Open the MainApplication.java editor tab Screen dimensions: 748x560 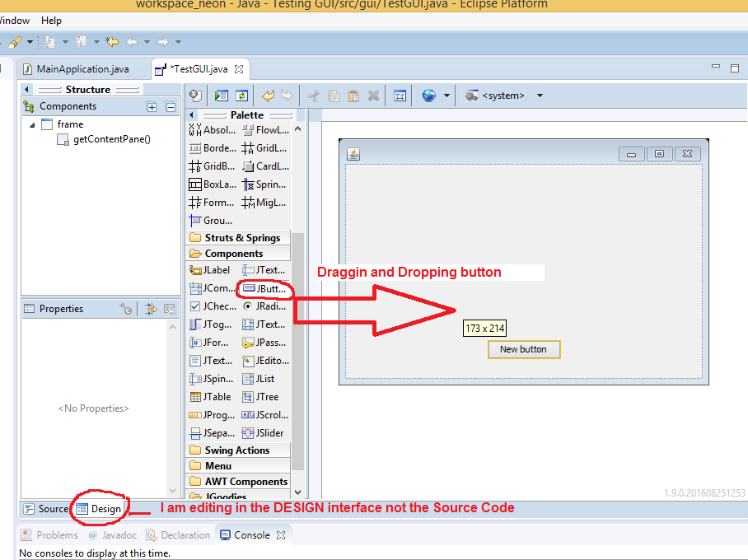(x=76, y=69)
